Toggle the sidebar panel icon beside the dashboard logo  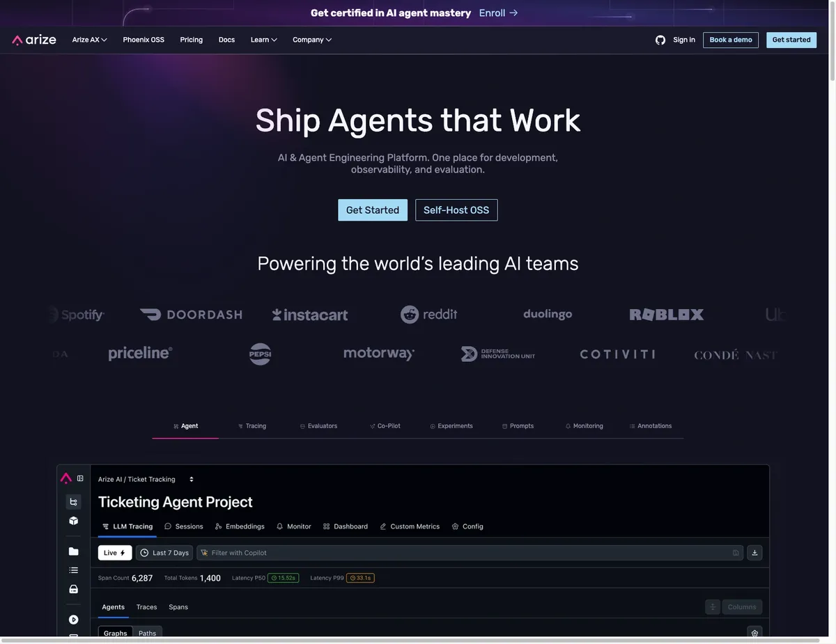coord(80,478)
